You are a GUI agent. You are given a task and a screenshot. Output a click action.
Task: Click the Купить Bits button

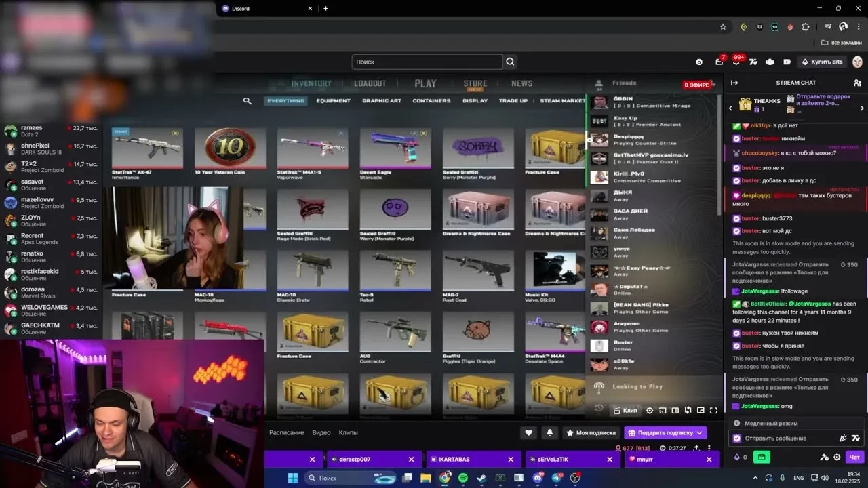[x=821, y=62]
